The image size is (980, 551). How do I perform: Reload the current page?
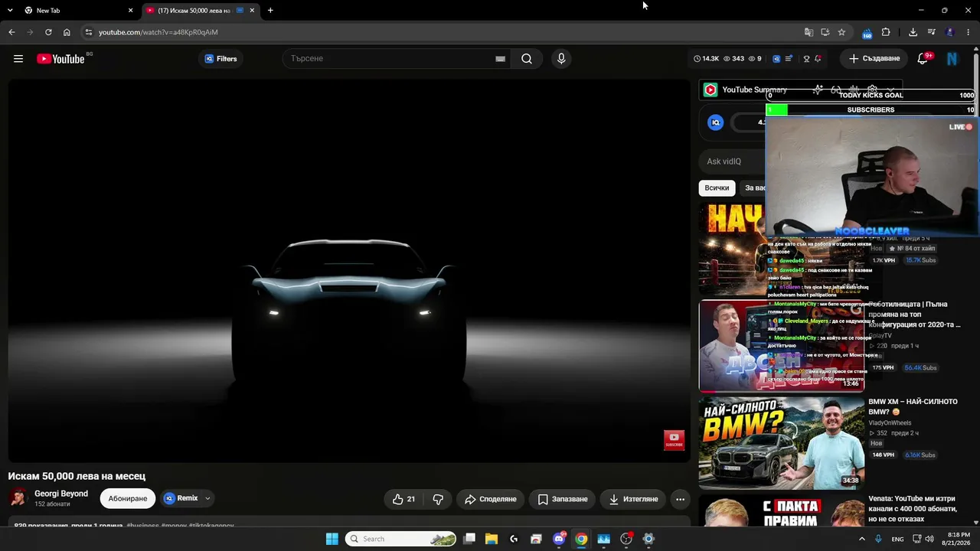pos(48,32)
